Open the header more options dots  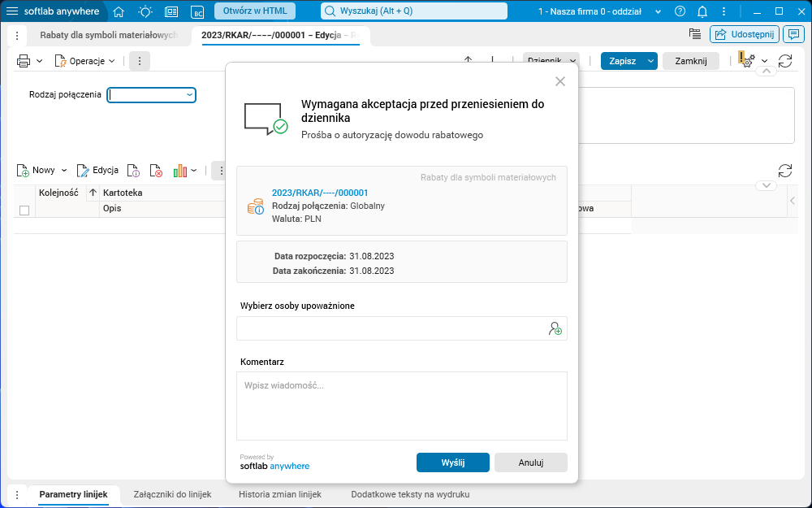[x=724, y=11]
